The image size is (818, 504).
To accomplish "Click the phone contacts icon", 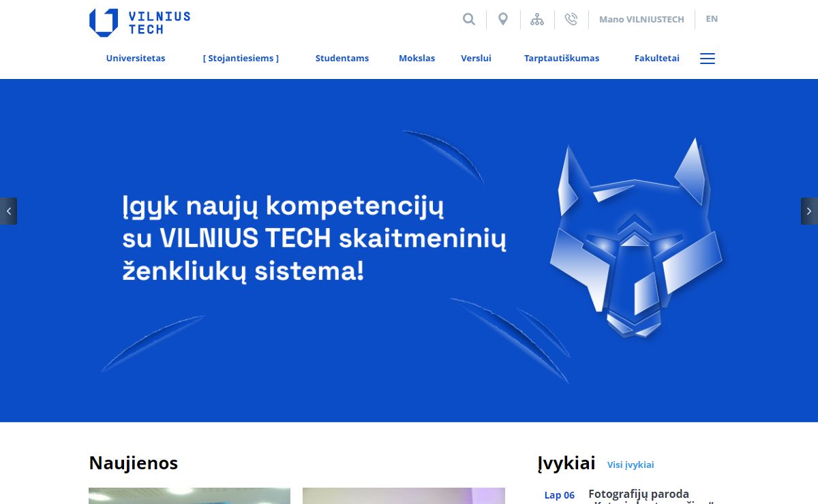I will (x=571, y=19).
